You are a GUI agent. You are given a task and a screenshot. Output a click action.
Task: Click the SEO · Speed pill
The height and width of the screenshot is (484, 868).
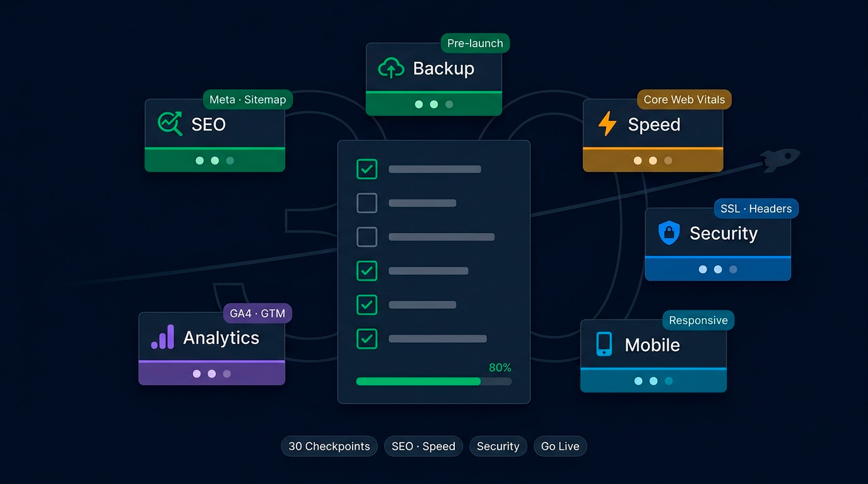[x=423, y=446]
